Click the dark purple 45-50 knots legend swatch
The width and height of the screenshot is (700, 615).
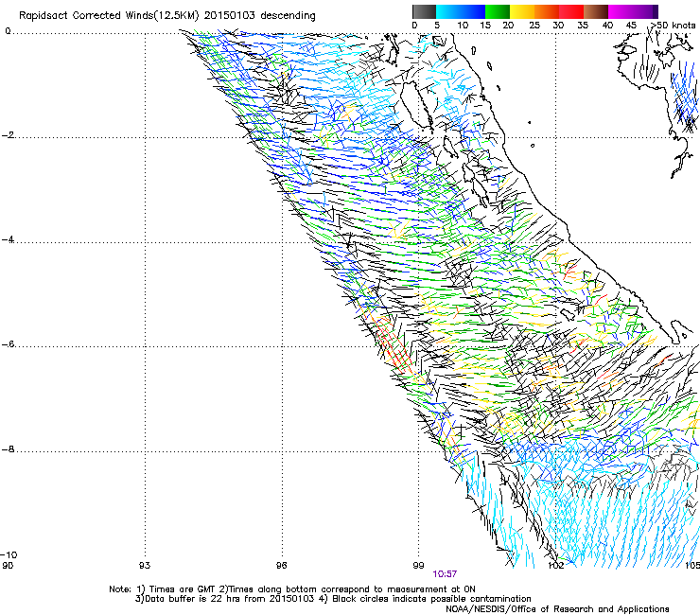click(645, 11)
